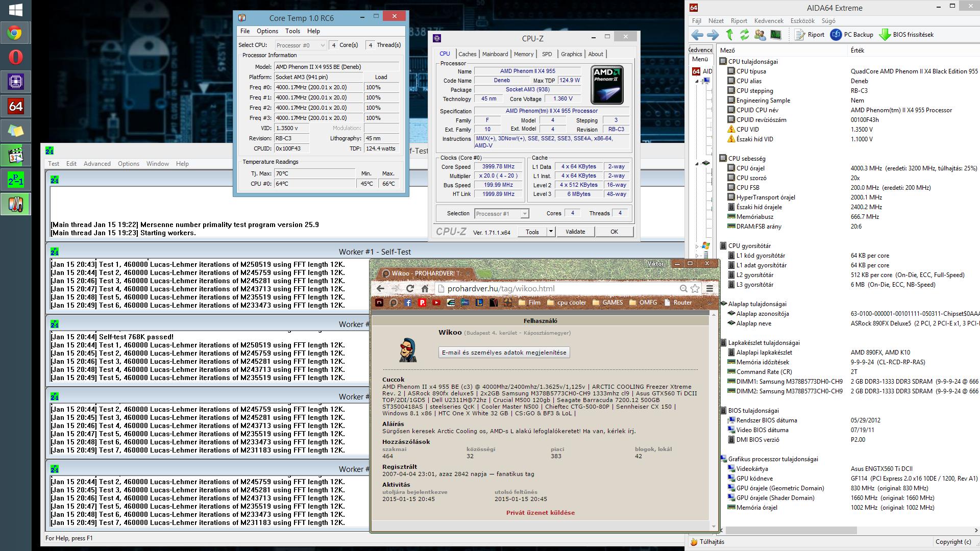Click Chrome's home icon

click(425, 288)
